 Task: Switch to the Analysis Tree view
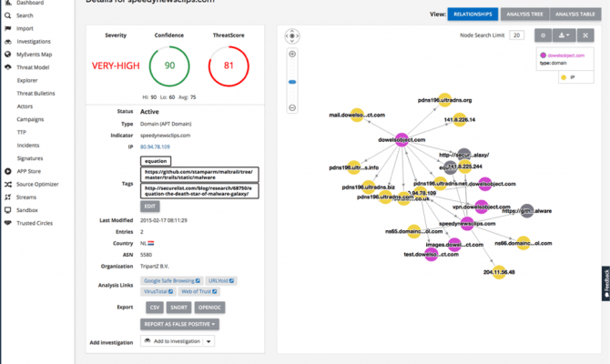[x=524, y=15]
